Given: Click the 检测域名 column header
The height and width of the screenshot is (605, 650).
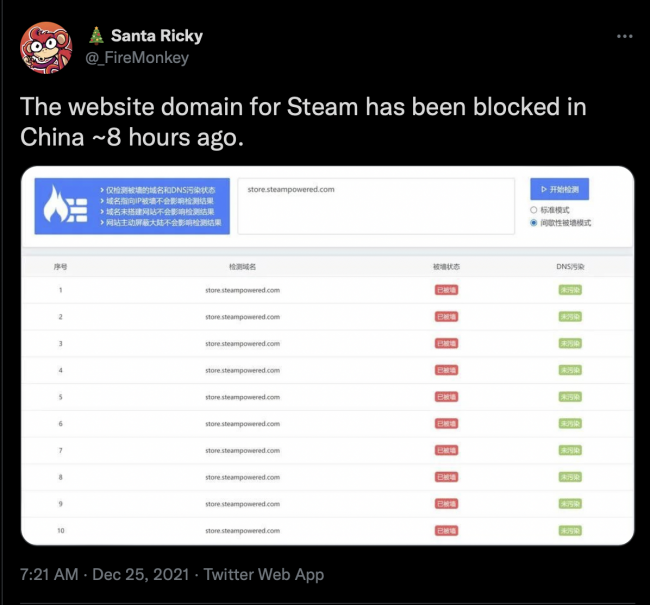Looking at the screenshot, I should tap(242, 267).
